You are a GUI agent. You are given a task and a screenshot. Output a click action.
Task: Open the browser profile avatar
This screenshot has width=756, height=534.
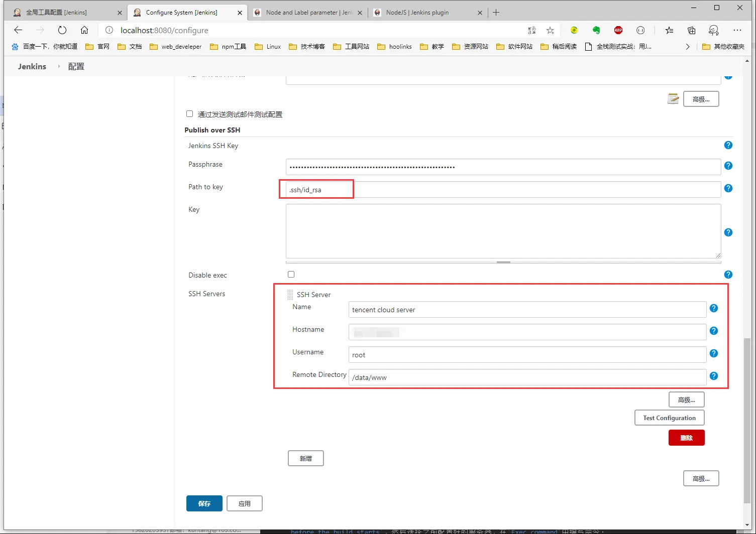[714, 31]
